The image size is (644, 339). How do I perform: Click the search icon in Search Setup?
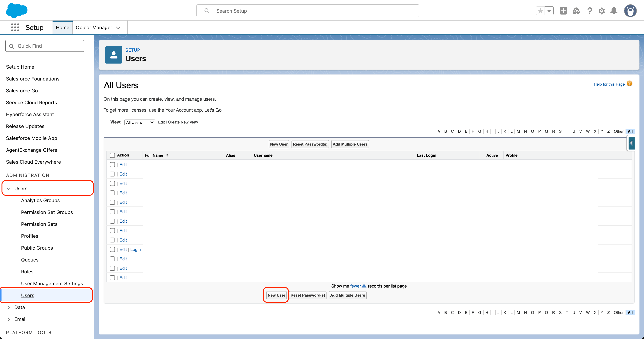coord(207,11)
